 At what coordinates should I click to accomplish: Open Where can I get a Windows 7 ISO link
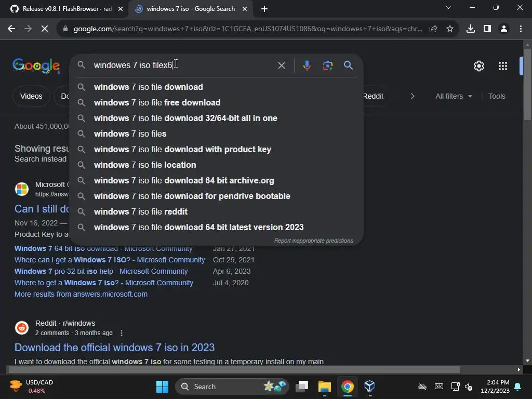(110, 260)
